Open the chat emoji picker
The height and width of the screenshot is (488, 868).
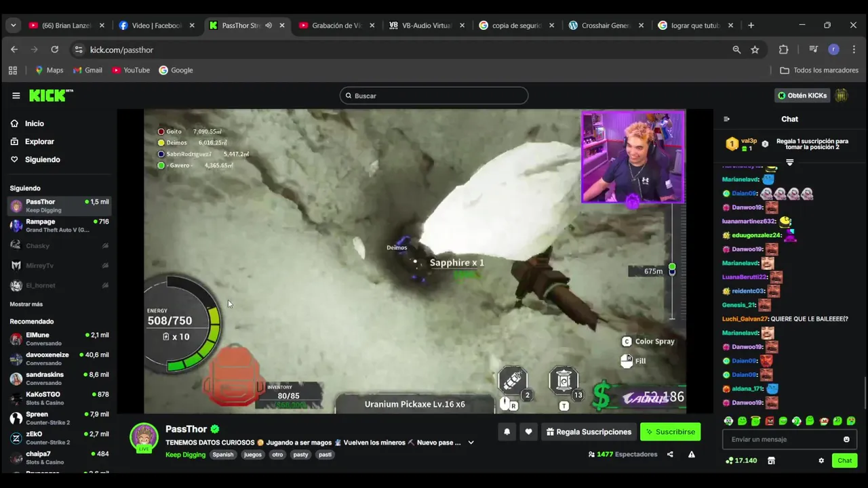coord(846,439)
